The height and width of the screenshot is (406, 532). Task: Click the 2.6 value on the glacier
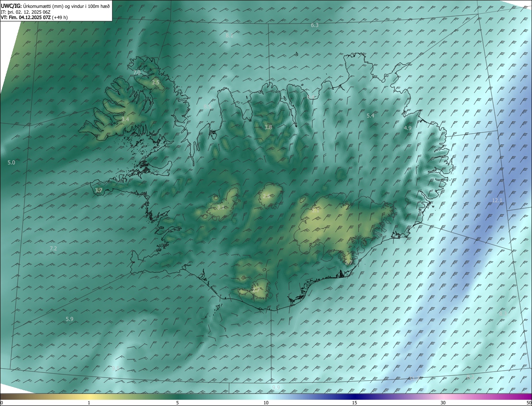266,196
